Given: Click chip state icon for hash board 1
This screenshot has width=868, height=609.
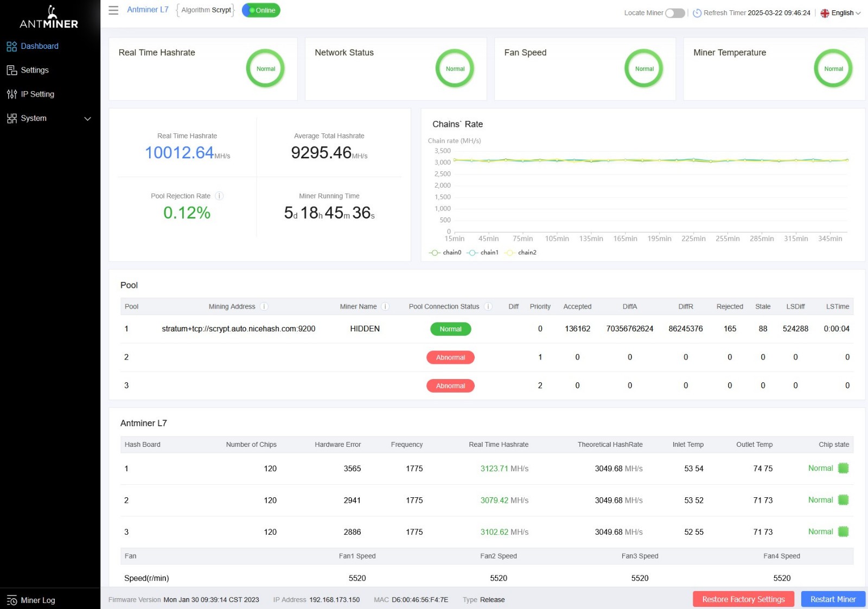Looking at the screenshot, I should (x=843, y=468).
